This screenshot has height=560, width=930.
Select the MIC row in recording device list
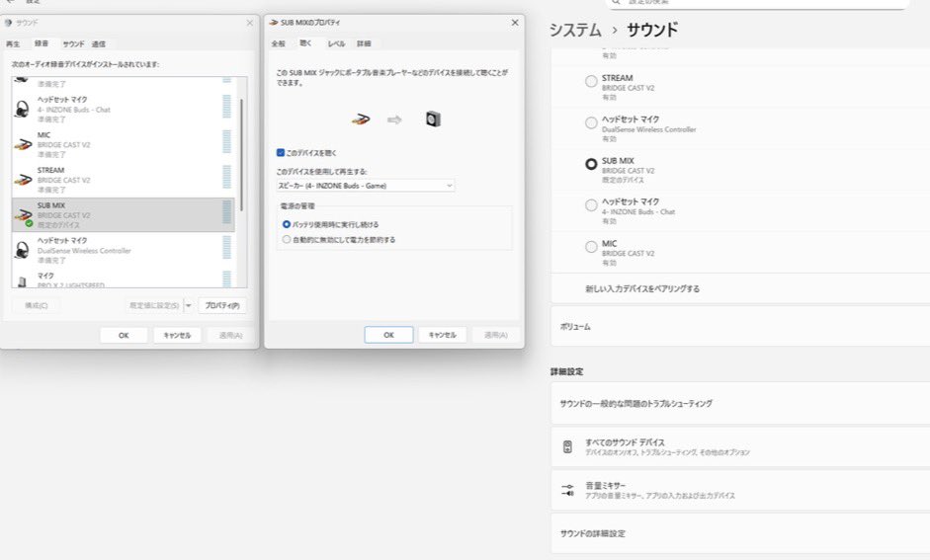click(x=124, y=144)
